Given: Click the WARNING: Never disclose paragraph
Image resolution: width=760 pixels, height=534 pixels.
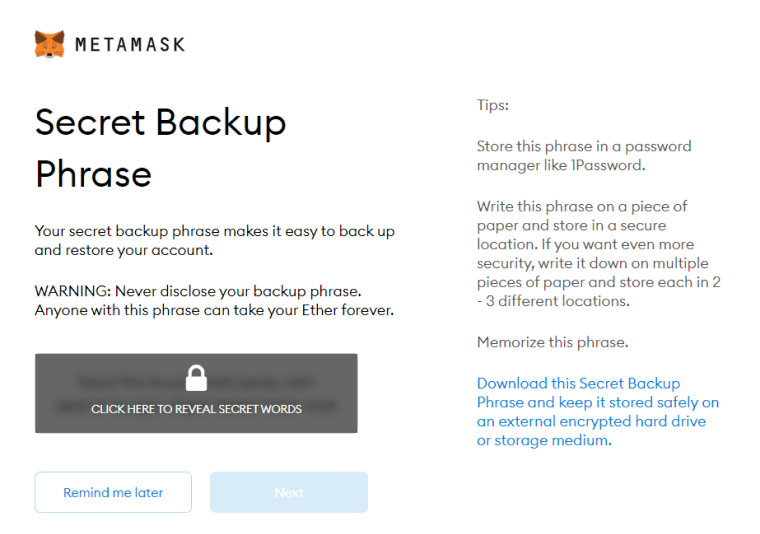Looking at the screenshot, I should (x=214, y=300).
